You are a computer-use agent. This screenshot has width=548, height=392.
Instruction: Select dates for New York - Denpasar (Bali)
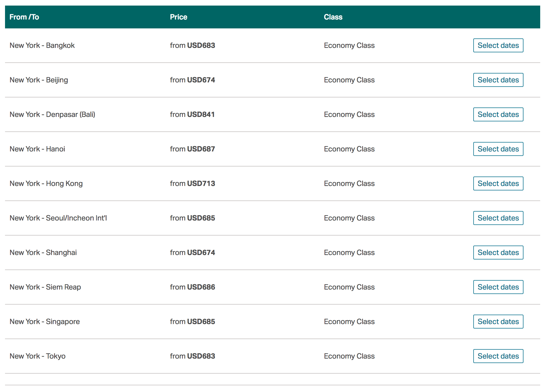click(498, 114)
